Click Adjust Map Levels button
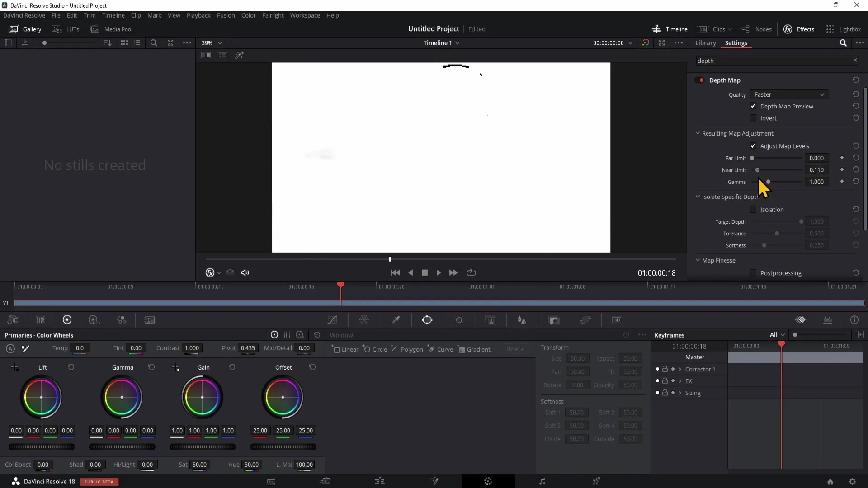Viewport: 868px width, 488px height. pos(754,145)
